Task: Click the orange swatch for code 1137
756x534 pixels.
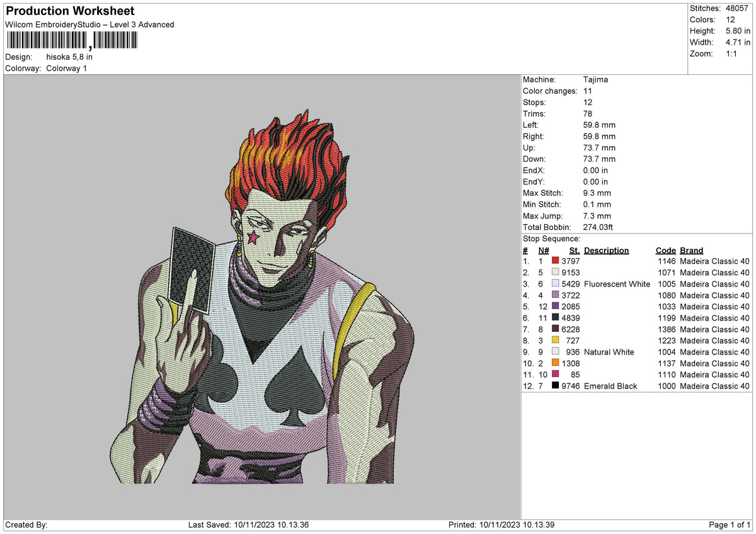Action: coord(556,363)
